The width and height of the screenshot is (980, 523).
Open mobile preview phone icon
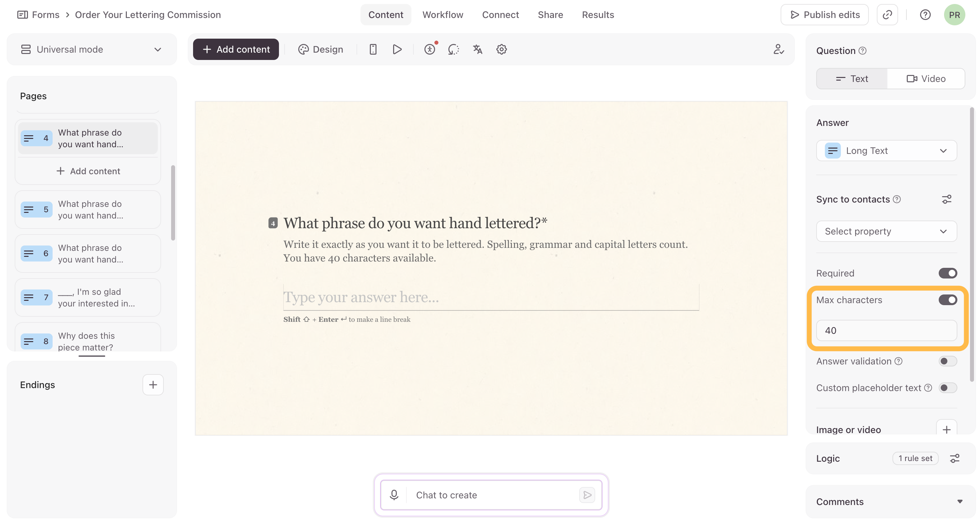point(373,50)
